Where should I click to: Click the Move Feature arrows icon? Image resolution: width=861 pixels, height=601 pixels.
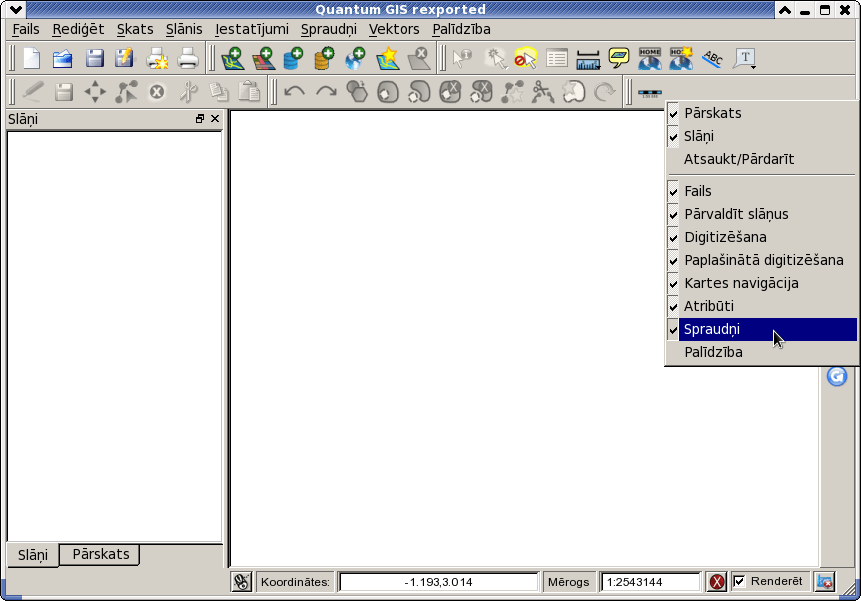(95, 92)
